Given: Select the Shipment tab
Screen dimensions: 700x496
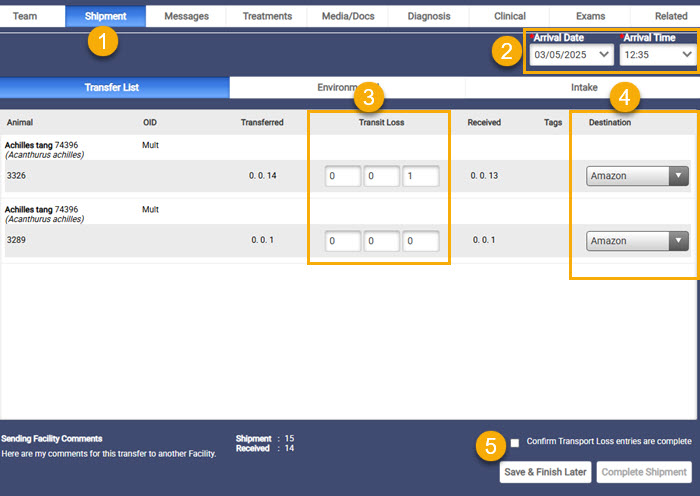Looking at the screenshot, I should 105,16.
